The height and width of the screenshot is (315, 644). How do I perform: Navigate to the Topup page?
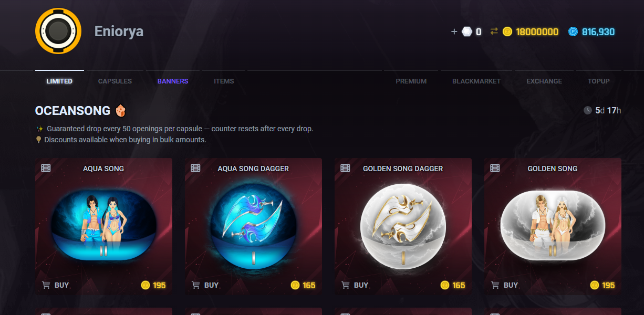(x=599, y=81)
